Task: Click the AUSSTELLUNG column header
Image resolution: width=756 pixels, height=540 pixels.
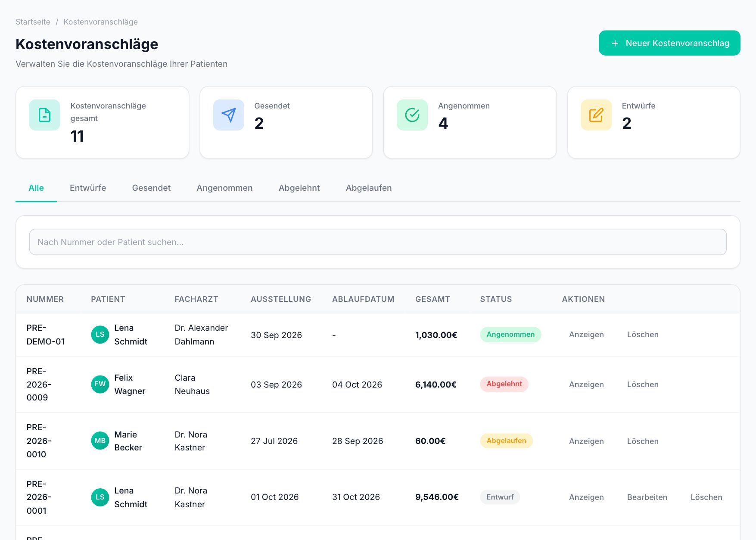Action: click(x=281, y=299)
